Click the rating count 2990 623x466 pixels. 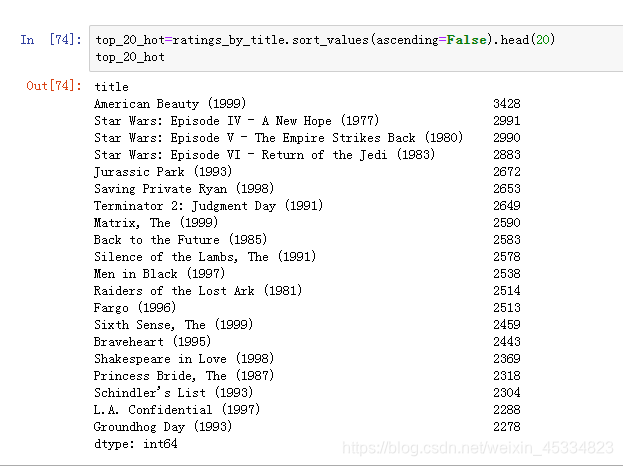click(507, 138)
